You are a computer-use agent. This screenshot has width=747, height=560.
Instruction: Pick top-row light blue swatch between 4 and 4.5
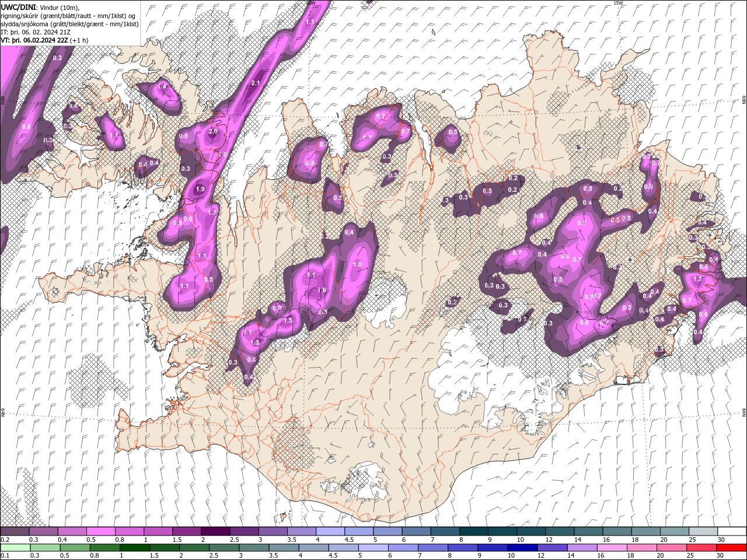pyautogui.click(x=330, y=531)
